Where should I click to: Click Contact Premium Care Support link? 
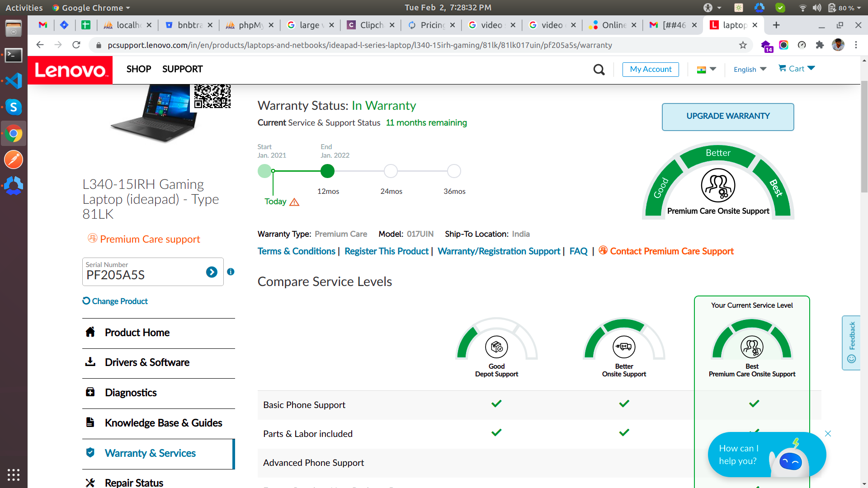point(666,251)
